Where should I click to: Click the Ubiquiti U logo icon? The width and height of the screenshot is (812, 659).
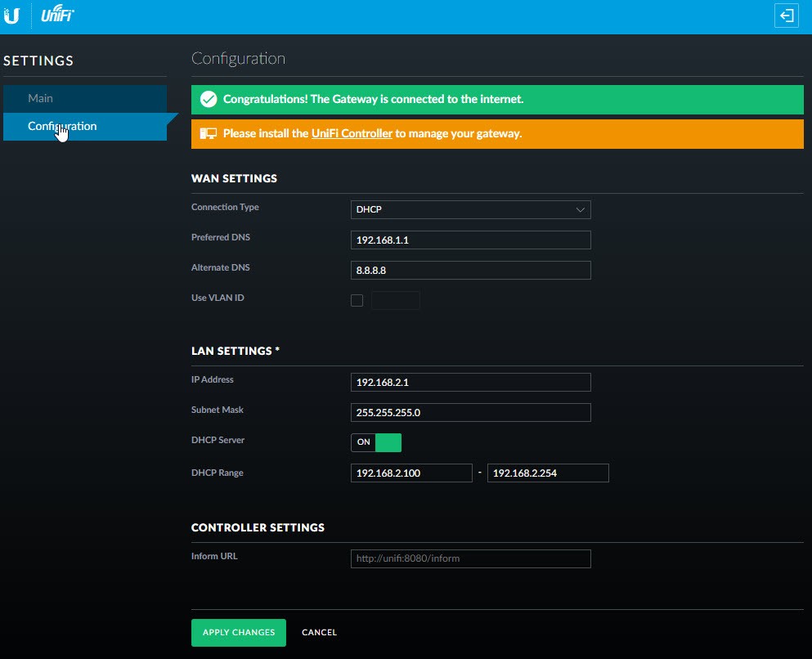point(11,16)
